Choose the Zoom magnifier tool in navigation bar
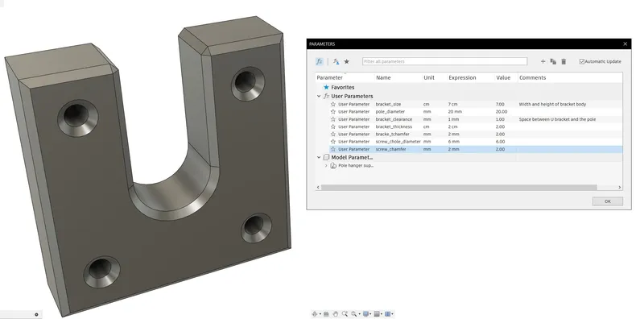This screenshot has height=319, width=644. [x=345, y=314]
